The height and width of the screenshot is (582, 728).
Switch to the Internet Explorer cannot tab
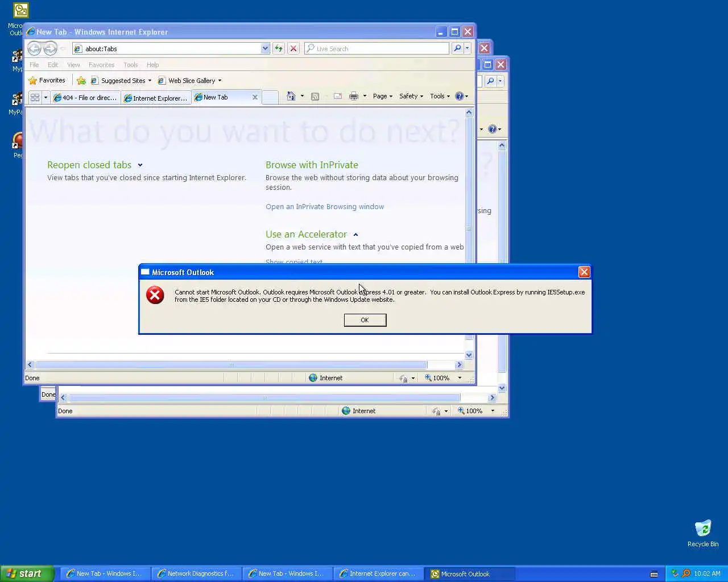[156, 98]
